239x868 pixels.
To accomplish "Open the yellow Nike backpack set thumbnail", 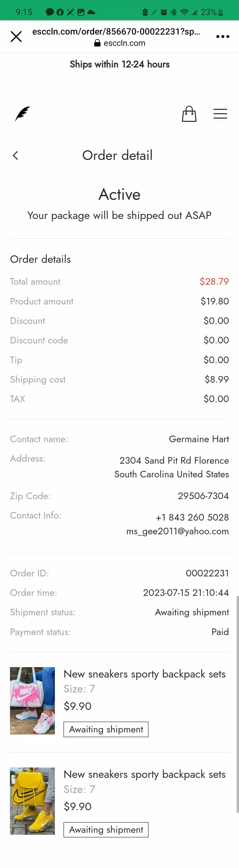I will tap(32, 801).
